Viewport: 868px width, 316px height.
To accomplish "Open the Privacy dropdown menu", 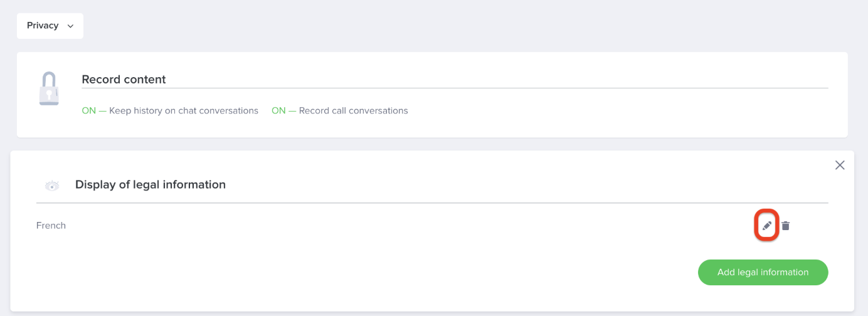I will tap(50, 26).
